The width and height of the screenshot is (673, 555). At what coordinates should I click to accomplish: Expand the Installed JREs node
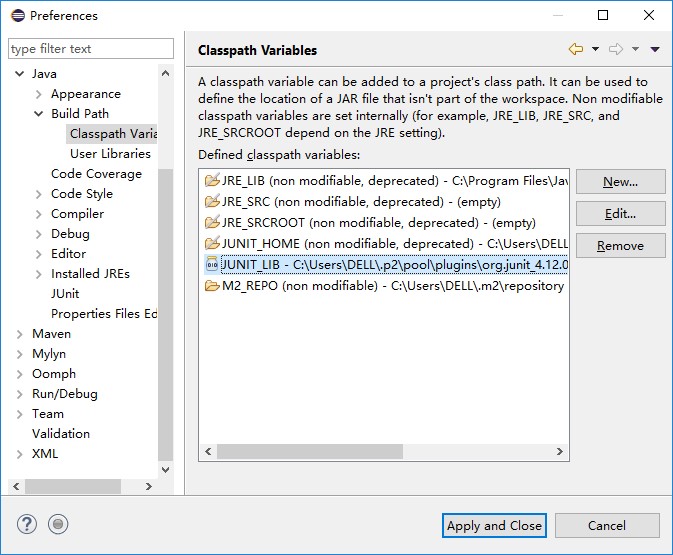(x=38, y=274)
